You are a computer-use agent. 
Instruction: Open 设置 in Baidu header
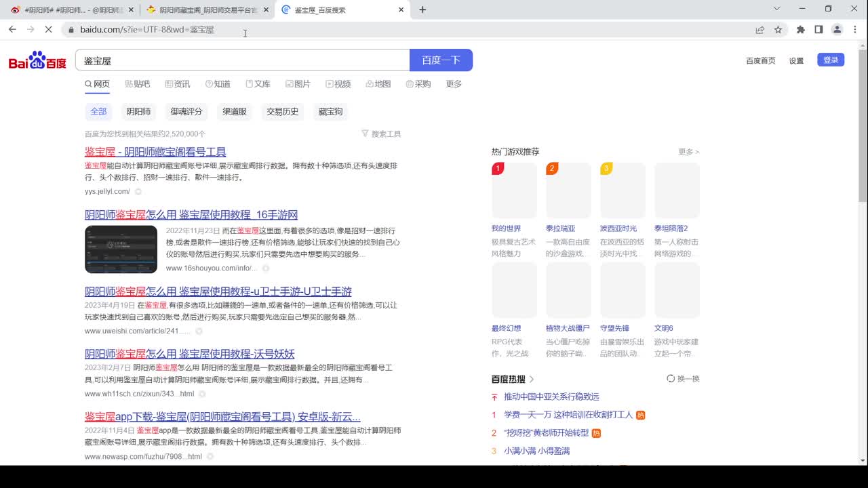pos(796,61)
